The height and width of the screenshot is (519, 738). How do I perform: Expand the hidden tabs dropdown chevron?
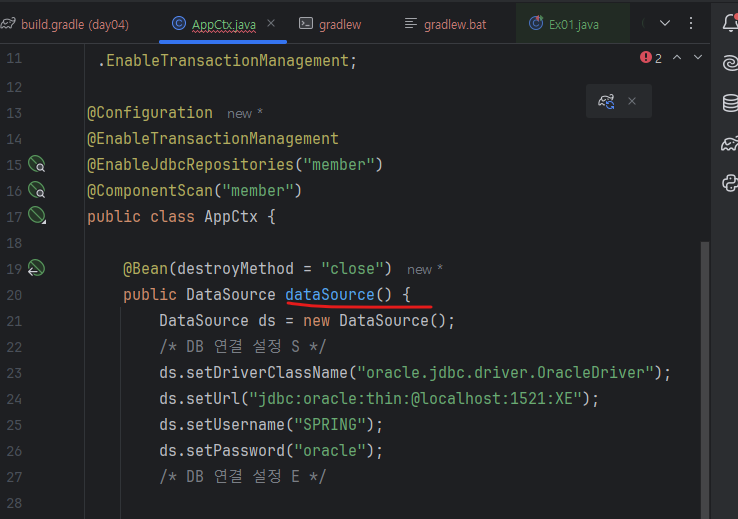click(665, 23)
